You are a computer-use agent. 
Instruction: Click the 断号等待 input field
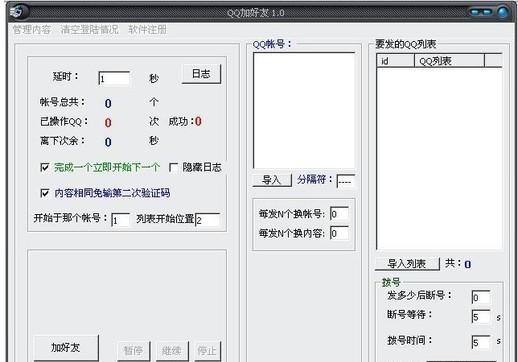(481, 317)
